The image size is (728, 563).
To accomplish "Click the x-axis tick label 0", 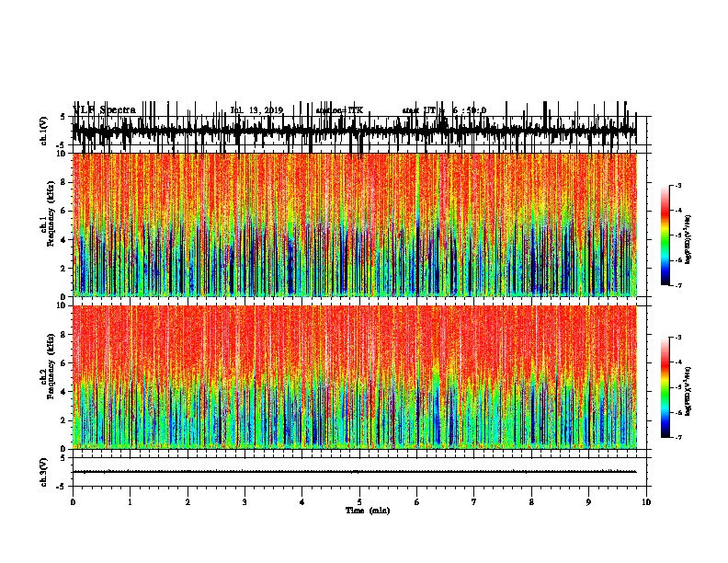I will 73,502.
